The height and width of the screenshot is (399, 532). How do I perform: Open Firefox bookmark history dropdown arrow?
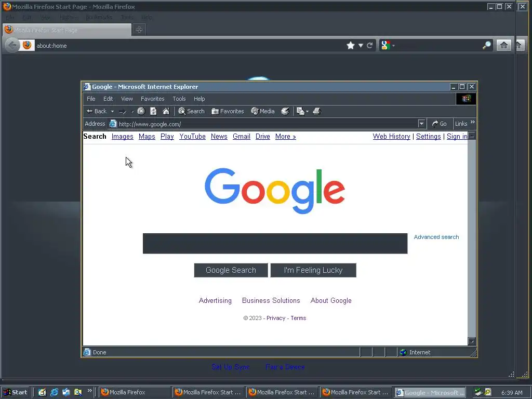point(361,46)
